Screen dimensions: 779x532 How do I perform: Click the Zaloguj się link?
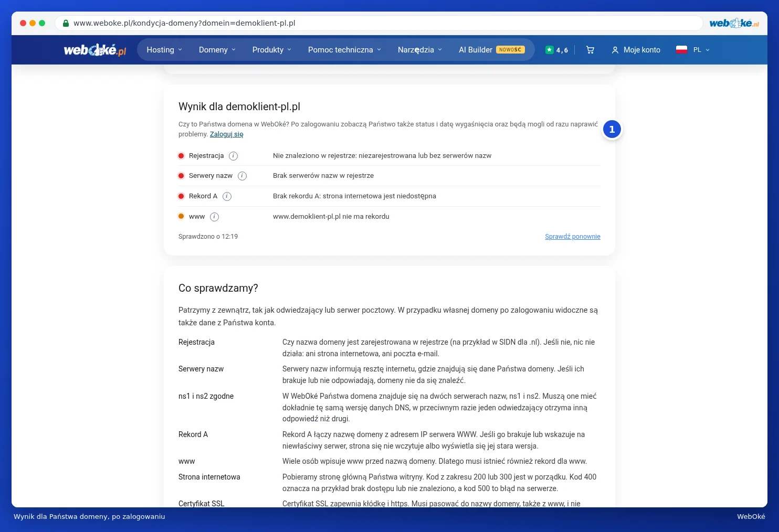tap(227, 134)
